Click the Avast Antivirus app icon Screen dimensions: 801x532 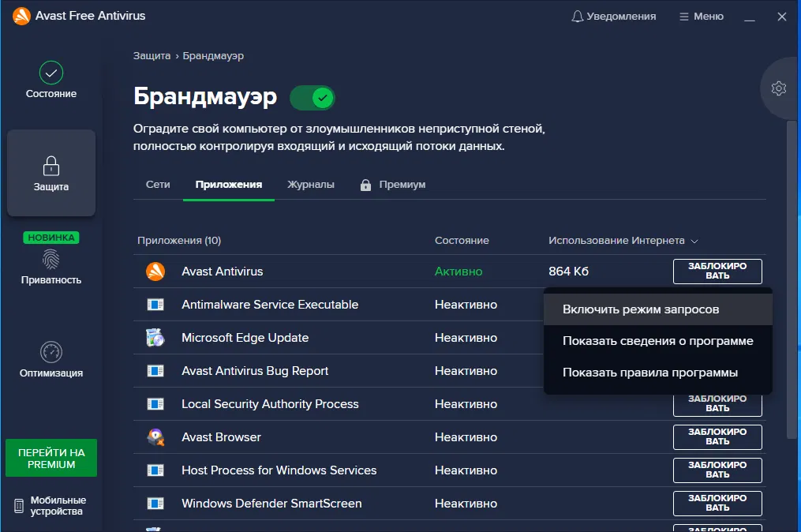(155, 271)
